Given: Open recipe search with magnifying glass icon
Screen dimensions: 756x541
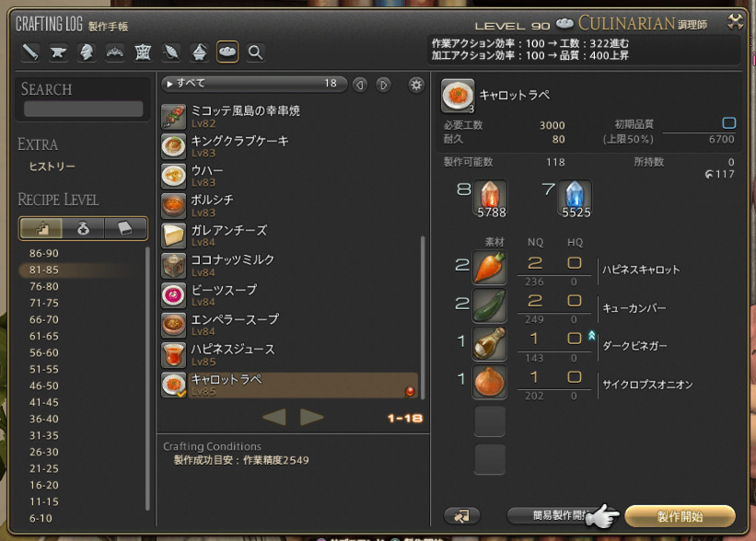Looking at the screenshot, I should [x=256, y=52].
